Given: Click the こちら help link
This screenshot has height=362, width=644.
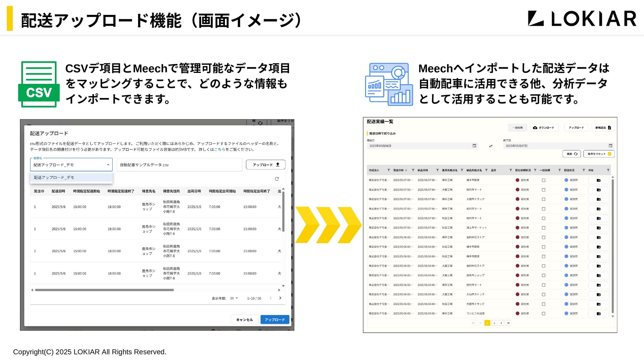Looking at the screenshot, I should click(x=219, y=149).
